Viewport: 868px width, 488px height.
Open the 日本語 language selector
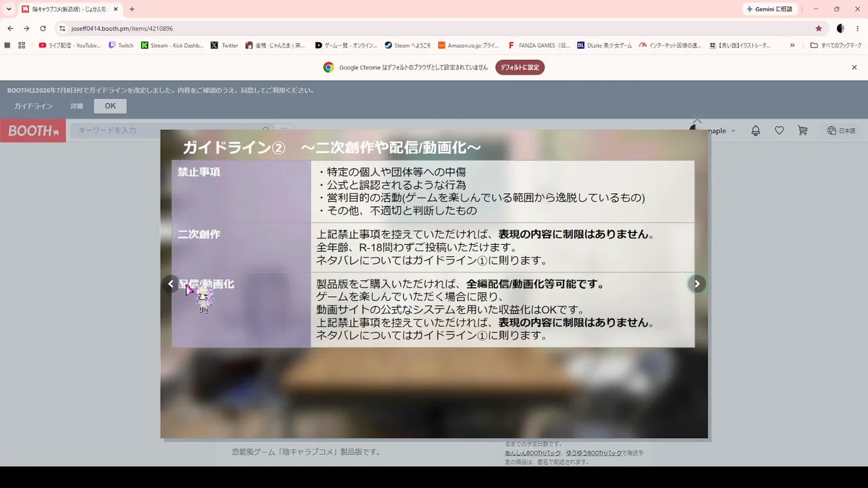click(x=842, y=131)
